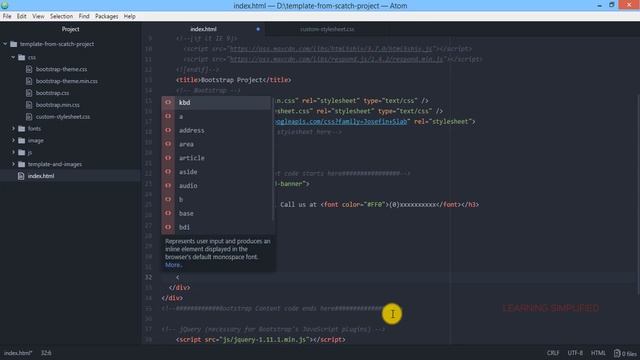640x360 pixels.
Task: Expand the template-and-images folder
Action: tap(13, 164)
